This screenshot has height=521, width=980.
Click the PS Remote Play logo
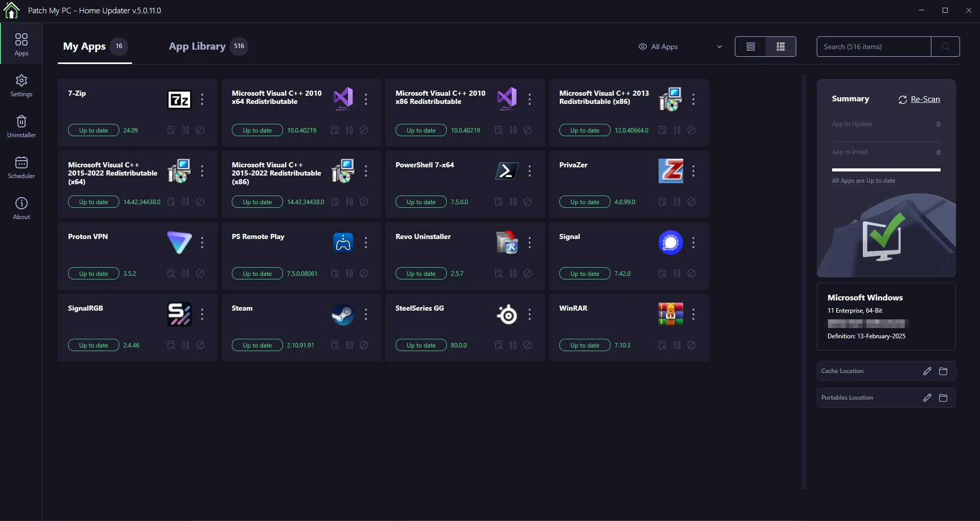point(343,243)
